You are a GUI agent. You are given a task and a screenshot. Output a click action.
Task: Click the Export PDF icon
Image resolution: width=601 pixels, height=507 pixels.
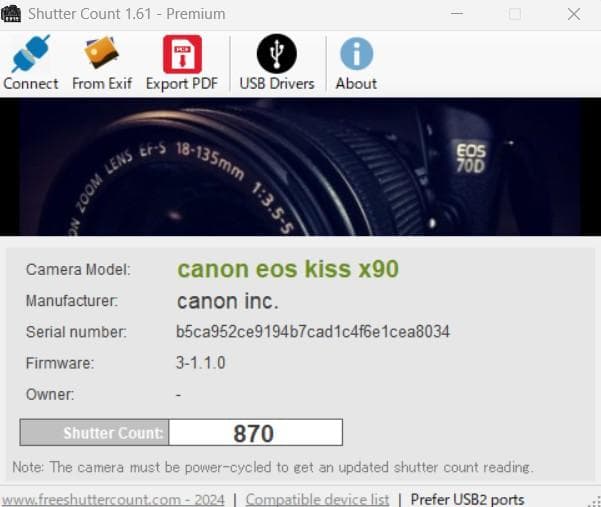182,54
